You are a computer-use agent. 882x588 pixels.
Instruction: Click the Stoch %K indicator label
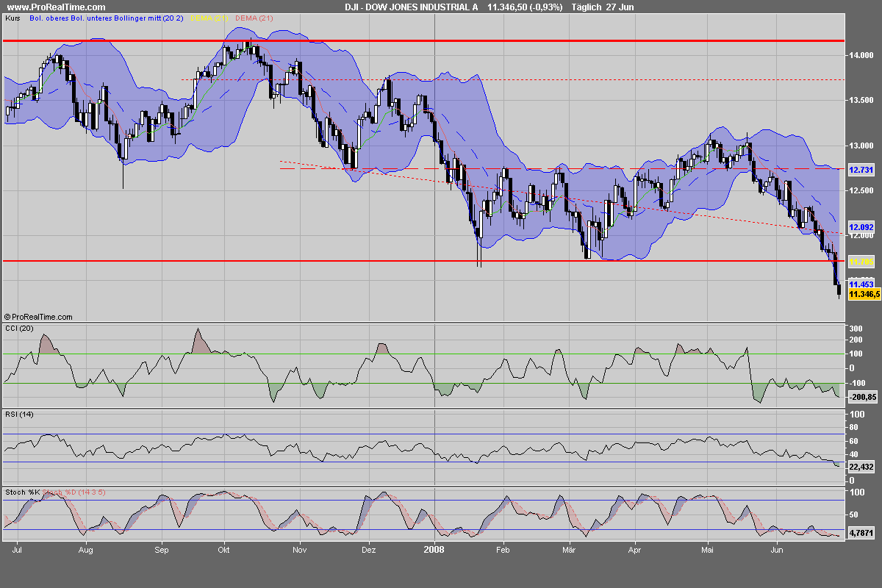tap(22, 492)
